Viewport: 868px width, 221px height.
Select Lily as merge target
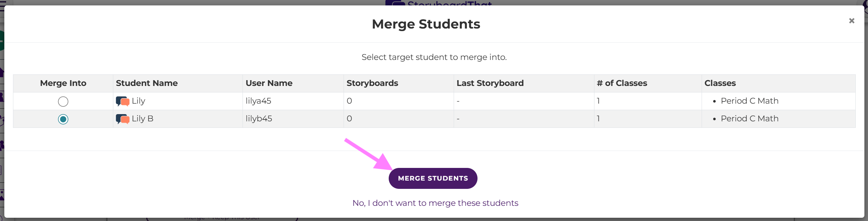(63, 101)
